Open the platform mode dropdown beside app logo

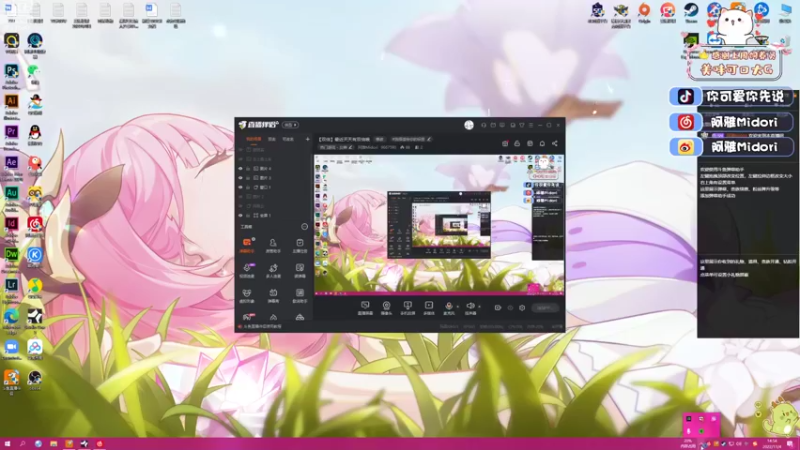click(290, 125)
